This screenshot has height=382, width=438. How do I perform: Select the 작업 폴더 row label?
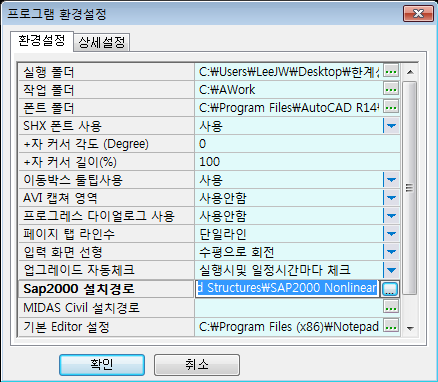point(106,90)
